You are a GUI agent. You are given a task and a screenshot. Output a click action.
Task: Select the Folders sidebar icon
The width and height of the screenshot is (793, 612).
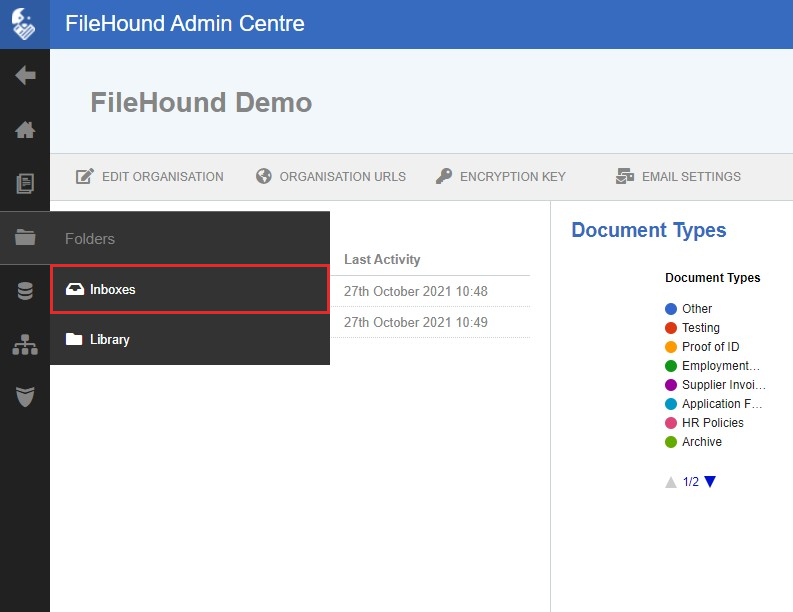click(25, 237)
